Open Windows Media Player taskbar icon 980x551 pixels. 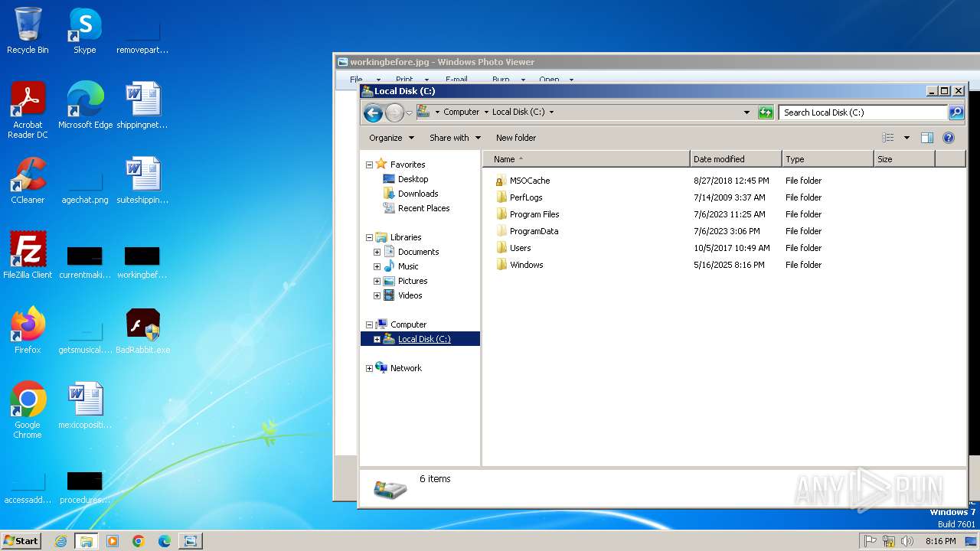click(x=113, y=541)
